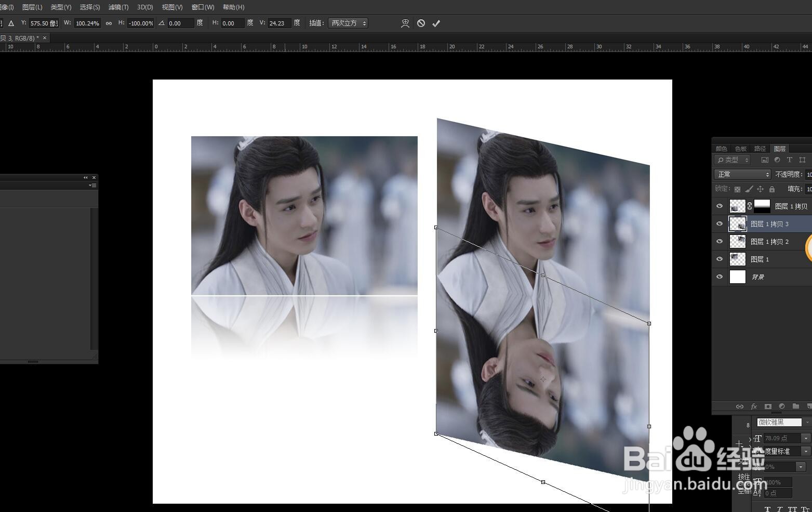Screen dimensions: 812x512
Task: Open the 正常 blend mode dropdown
Action: pyautogui.click(x=742, y=175)
